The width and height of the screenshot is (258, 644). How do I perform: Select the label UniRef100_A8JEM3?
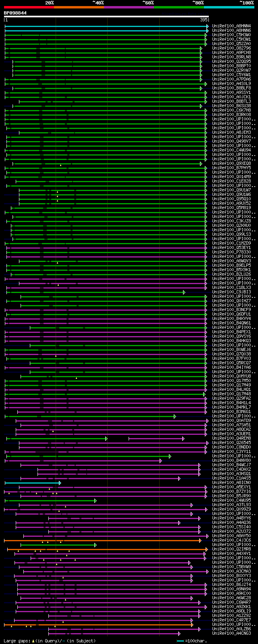coord(231,132)
